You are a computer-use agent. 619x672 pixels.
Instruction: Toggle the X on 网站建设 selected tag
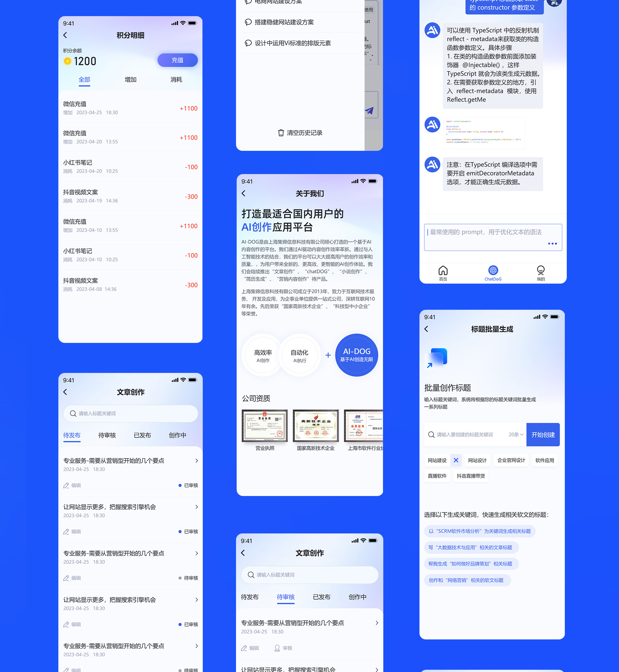tap(456, 461)
